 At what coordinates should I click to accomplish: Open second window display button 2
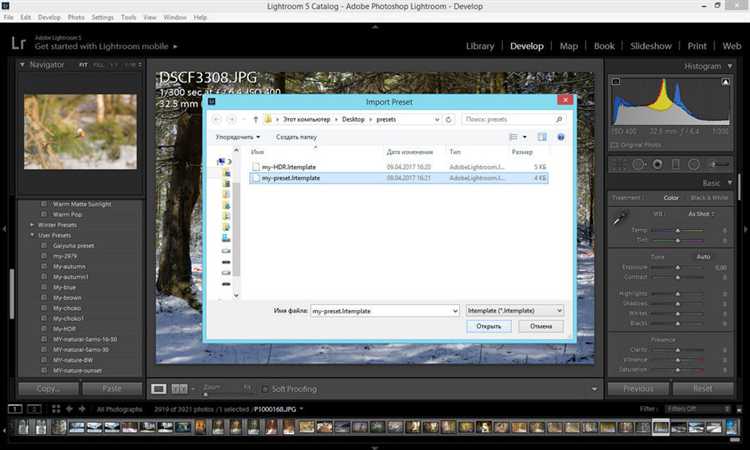[x=34, y=409]
